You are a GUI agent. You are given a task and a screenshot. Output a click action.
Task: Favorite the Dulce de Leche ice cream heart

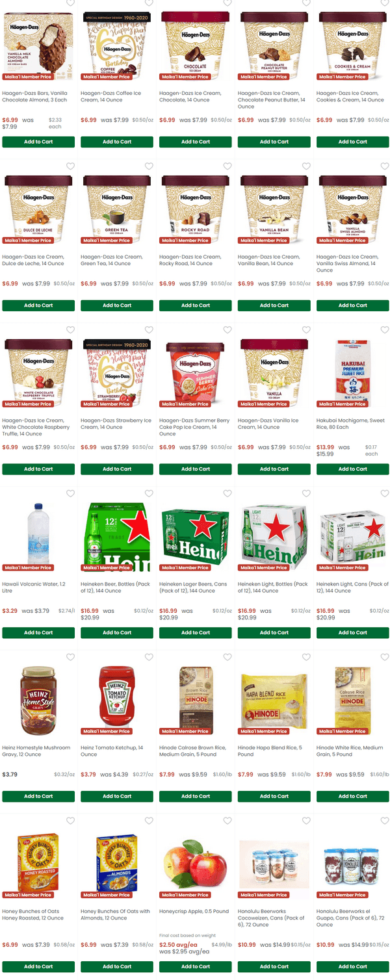[x=70, y=166]
